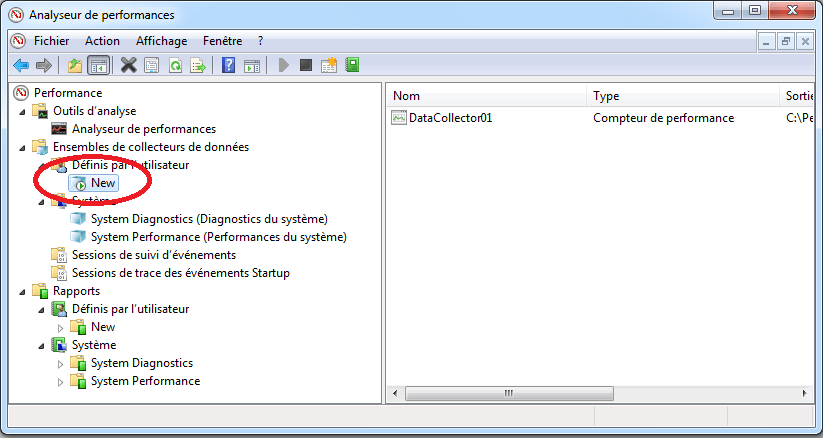Toggle the show/hide console tree button
Viewport: 825px width, 438px height.
point(99,65)
